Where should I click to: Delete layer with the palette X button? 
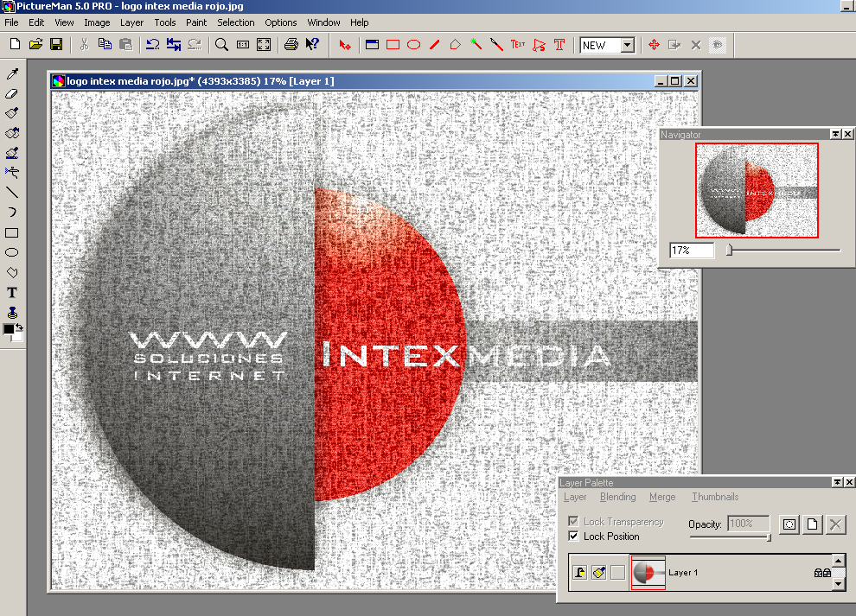(835, 525)
